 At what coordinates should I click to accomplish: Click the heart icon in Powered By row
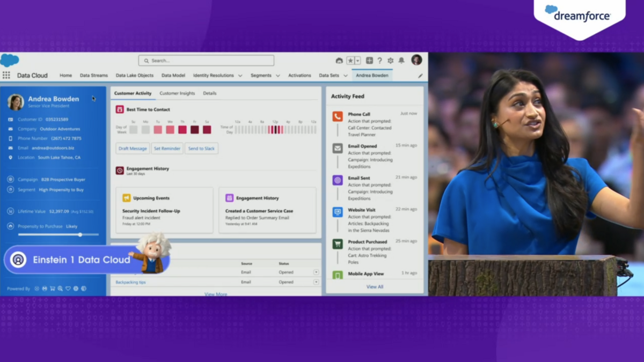tap(68, 289)
